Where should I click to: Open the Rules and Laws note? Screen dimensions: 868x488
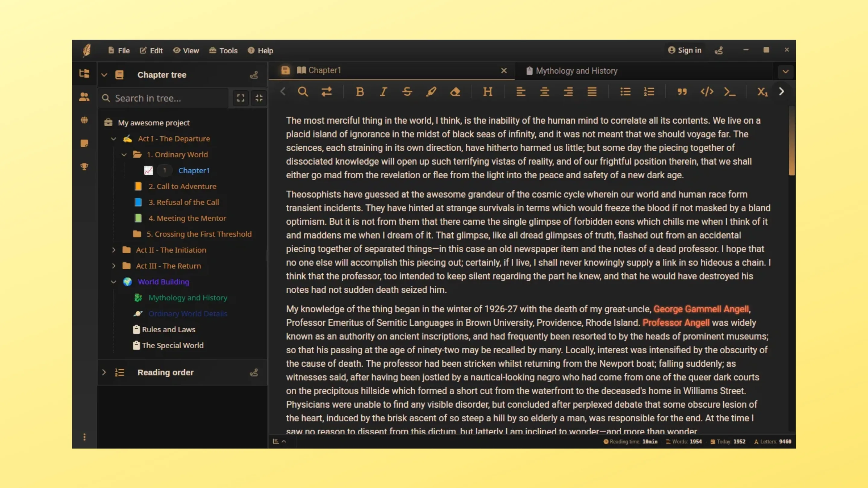pyautogui.click(x=168, y=329)
